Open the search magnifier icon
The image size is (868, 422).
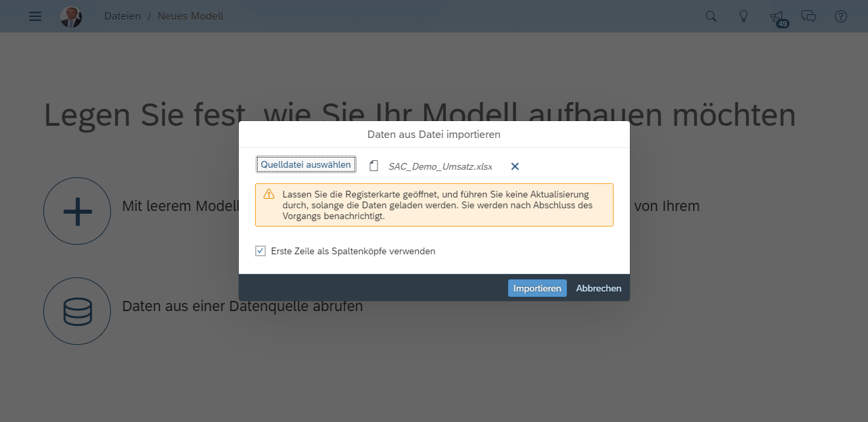(711, 16)
